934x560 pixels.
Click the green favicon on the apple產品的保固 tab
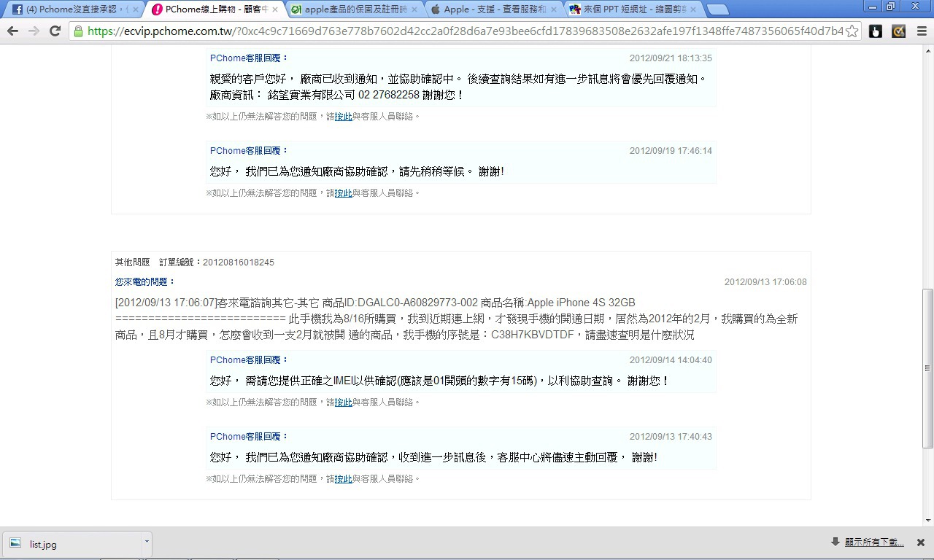click(296, 9)
